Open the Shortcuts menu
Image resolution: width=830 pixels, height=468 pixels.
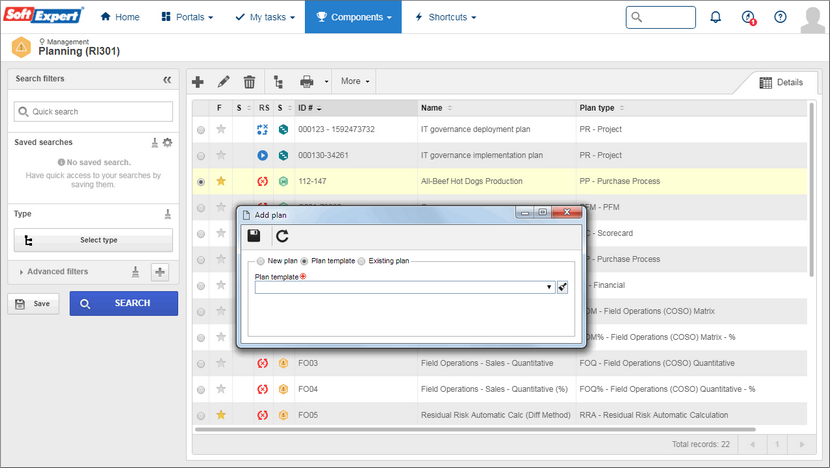coord(446,17)
